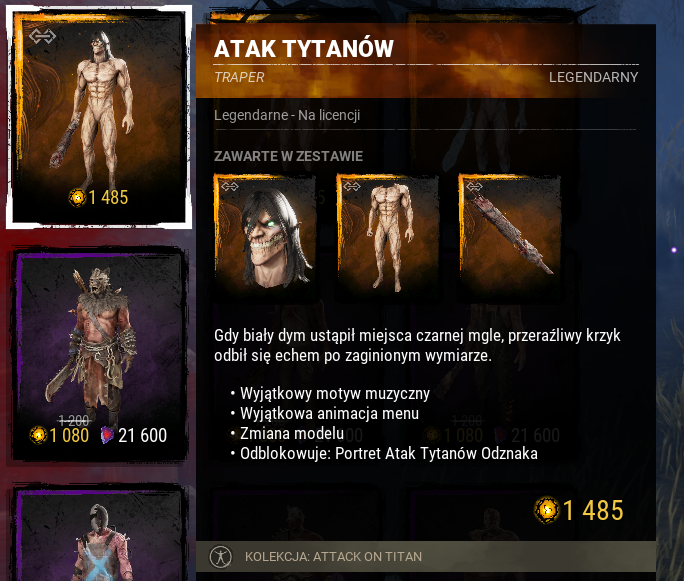Click the Auric Cell icon on Titan card price
This screenshot has height=581, width=684.
[78, 198]
